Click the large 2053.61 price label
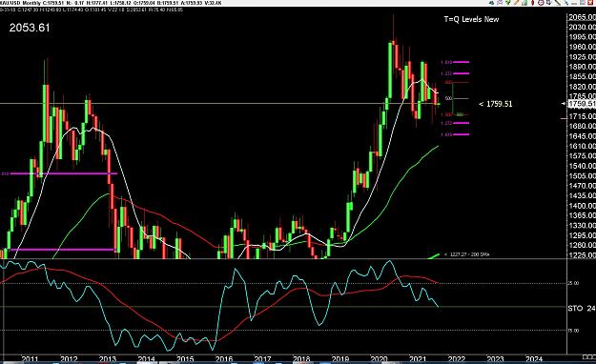The image size is (596, 364). coord(30,28)
